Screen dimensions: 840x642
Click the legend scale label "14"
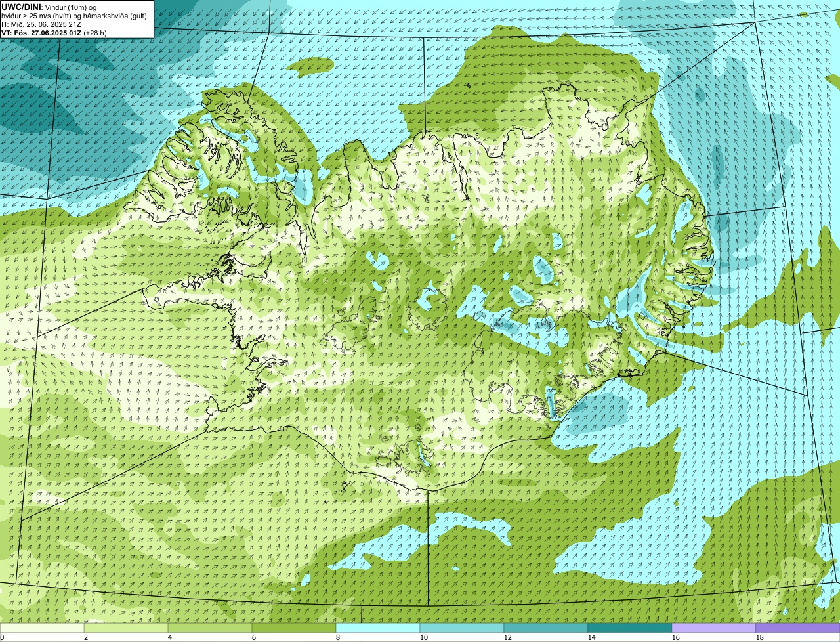point(592,637)
